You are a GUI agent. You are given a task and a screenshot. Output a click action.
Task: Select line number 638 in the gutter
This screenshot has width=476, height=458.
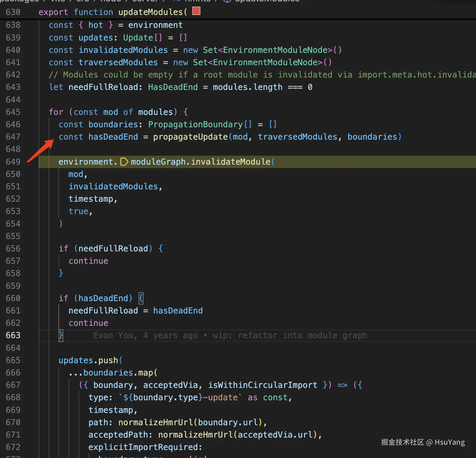(x=13, y=25)
